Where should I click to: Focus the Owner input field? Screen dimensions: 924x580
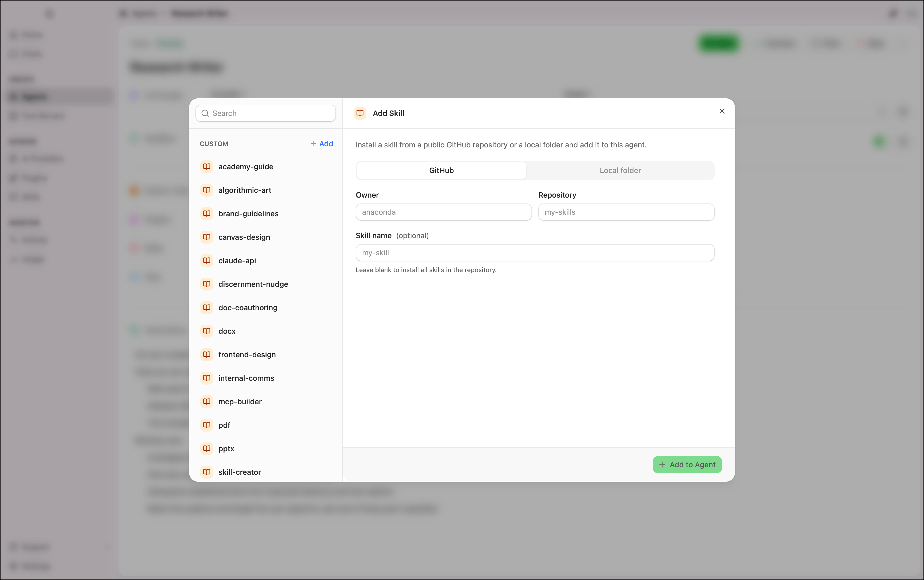[x=443, y=212]
